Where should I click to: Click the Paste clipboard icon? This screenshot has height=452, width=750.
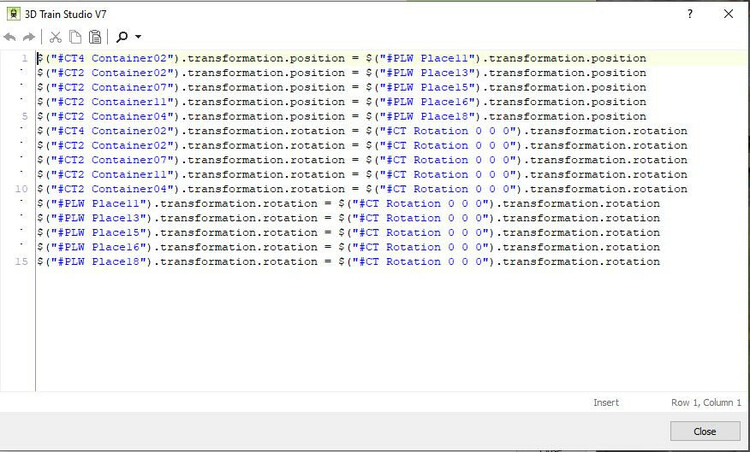[x=95, y=37]
